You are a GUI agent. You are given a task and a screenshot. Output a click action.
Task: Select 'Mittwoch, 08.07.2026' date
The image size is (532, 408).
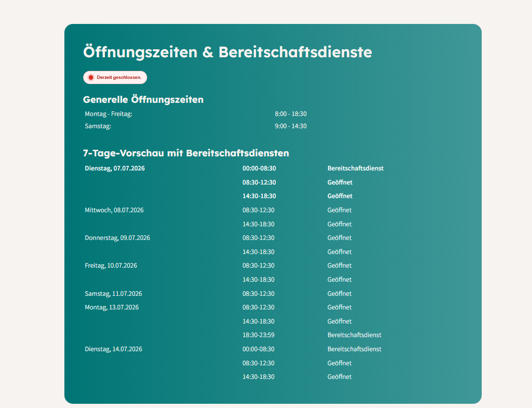click(x=114, y=210)
